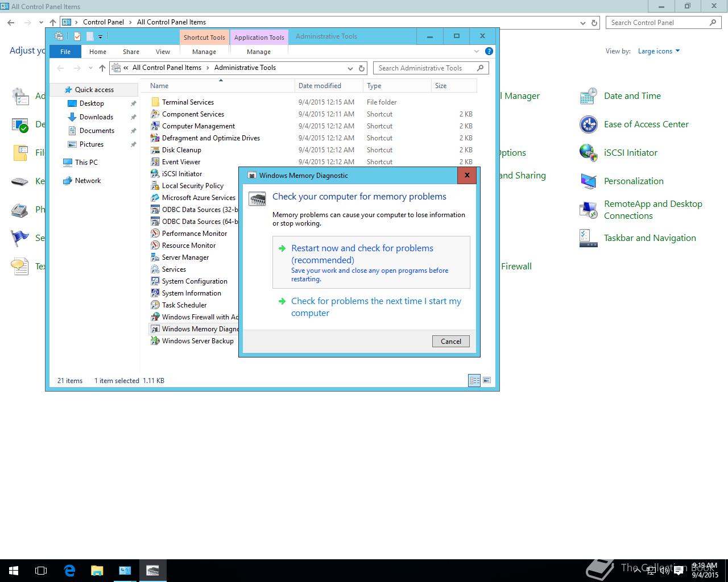Click the Defragment and Optimize Drives icon
The height and width of the screenshot is (582, 728).
click(x=155, y=138)
